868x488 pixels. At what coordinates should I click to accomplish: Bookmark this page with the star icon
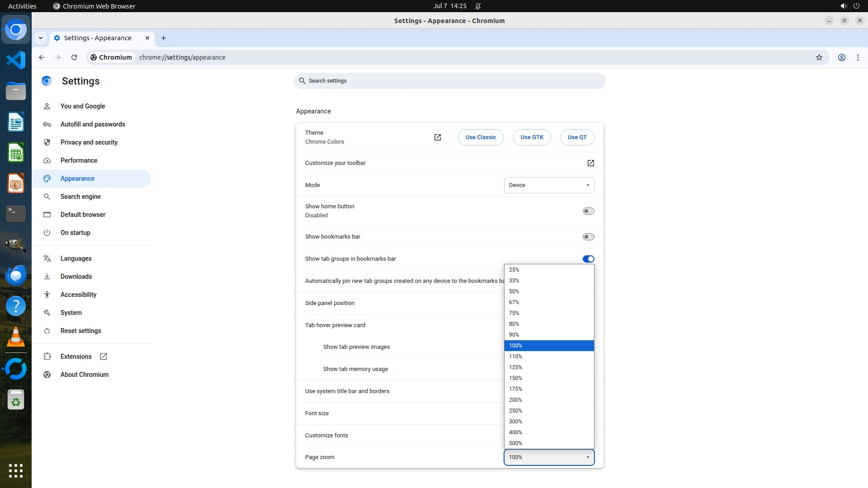click(x=819, y=57)
